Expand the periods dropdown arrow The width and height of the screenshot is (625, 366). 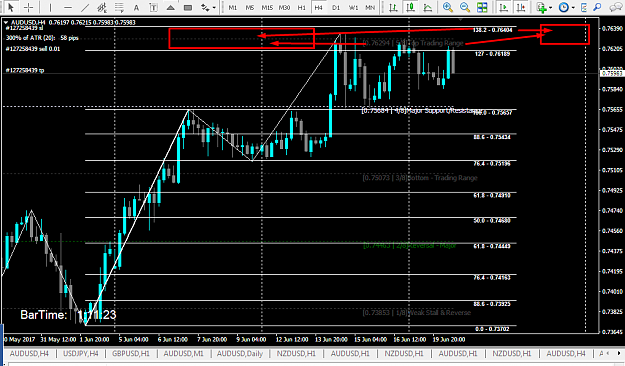573,8
